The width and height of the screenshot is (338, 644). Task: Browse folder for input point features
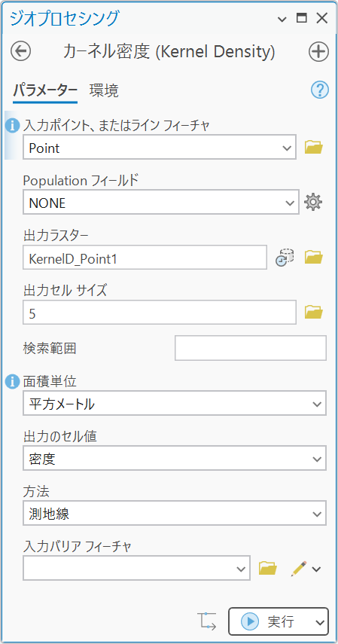pos(314,147)
